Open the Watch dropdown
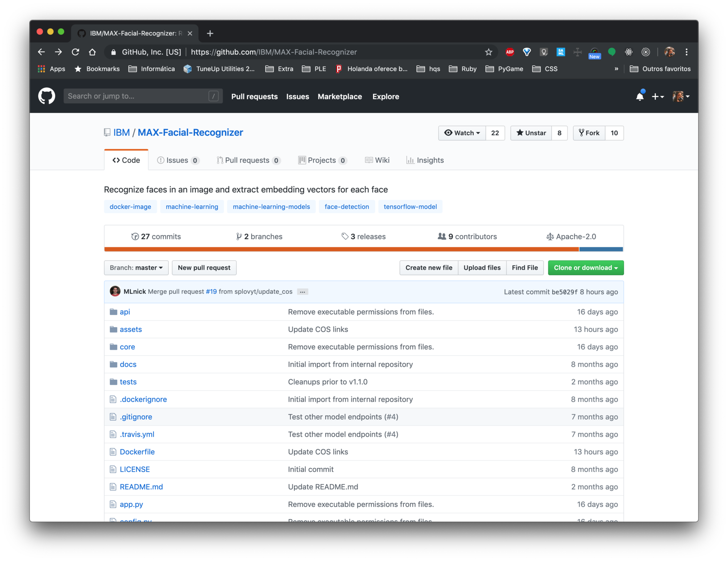 [x=462, y=133]
